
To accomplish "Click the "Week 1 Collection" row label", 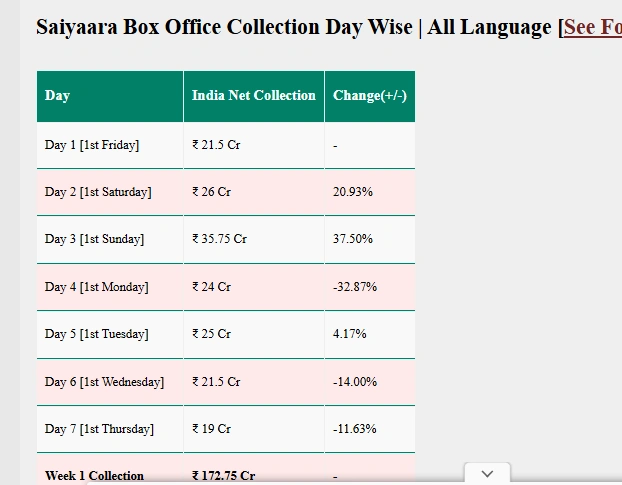I will click(95, 476).
